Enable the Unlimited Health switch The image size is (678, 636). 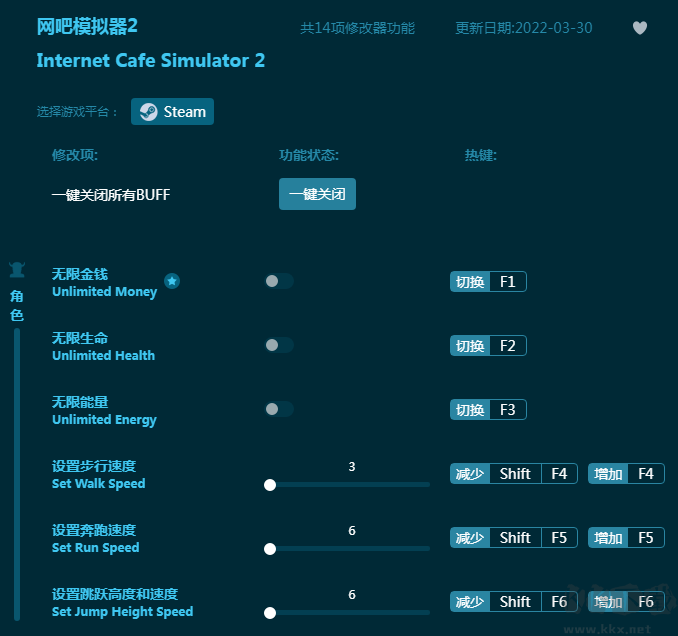point(278,345)
